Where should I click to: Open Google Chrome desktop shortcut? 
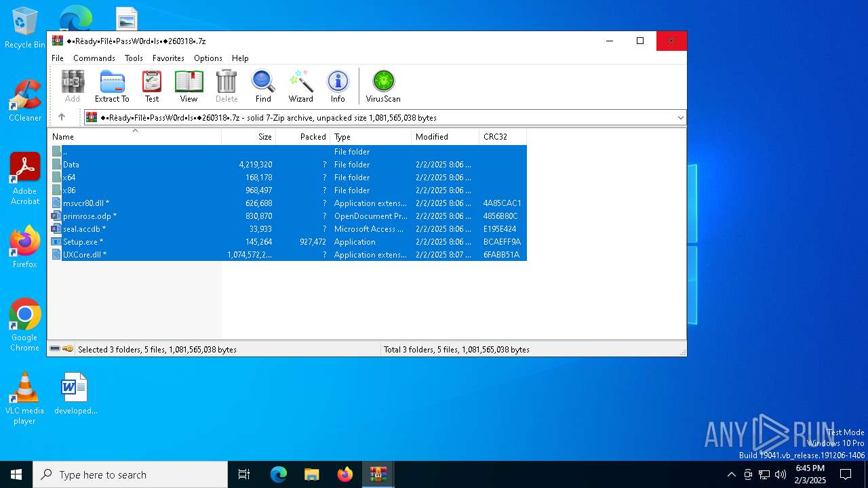(24, 325)
